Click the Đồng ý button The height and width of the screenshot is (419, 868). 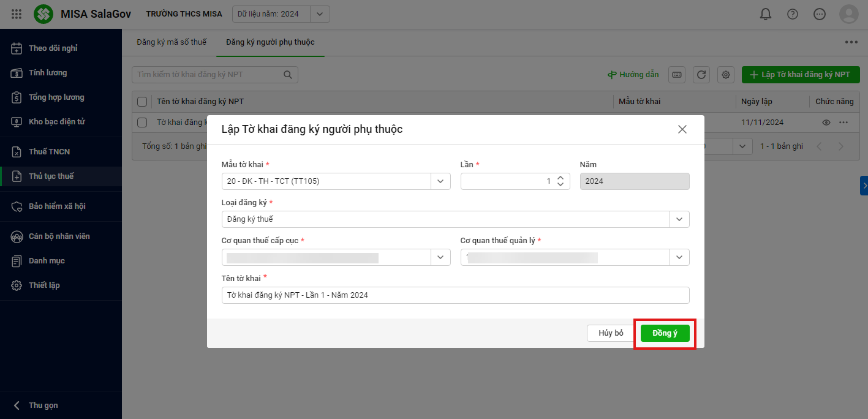pos(665,333)
